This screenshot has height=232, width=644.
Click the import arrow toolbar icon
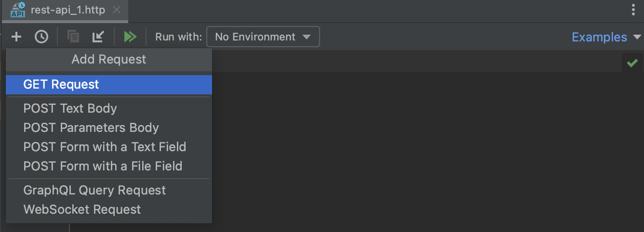[98, 37]
